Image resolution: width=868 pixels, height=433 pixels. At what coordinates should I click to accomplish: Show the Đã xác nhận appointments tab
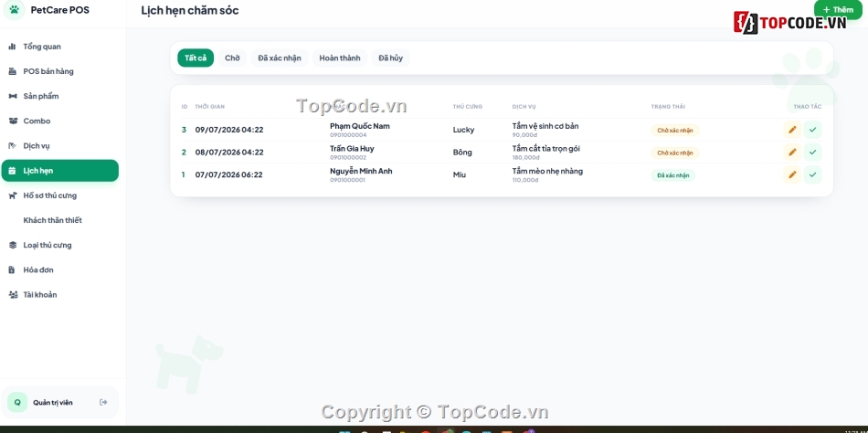(x=280, y=58)
